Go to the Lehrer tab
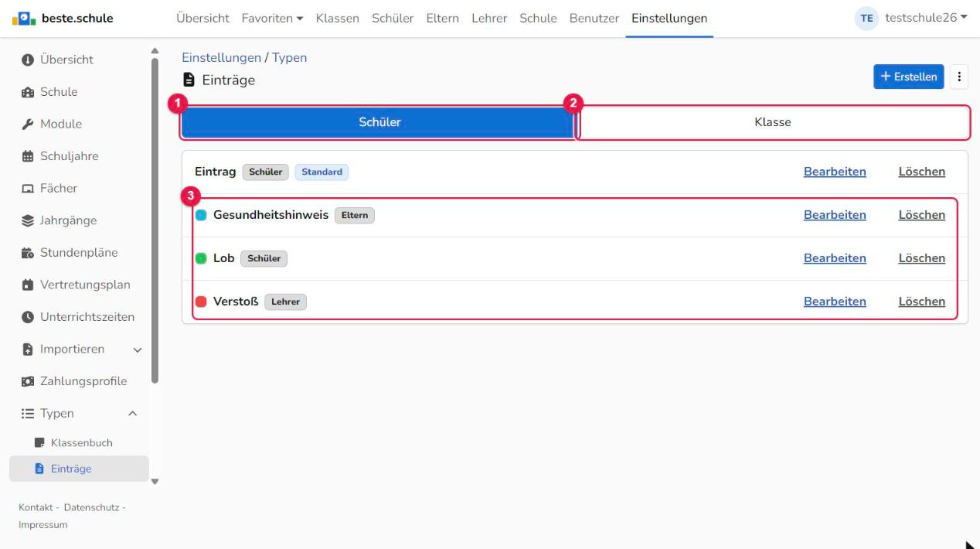 489,19
